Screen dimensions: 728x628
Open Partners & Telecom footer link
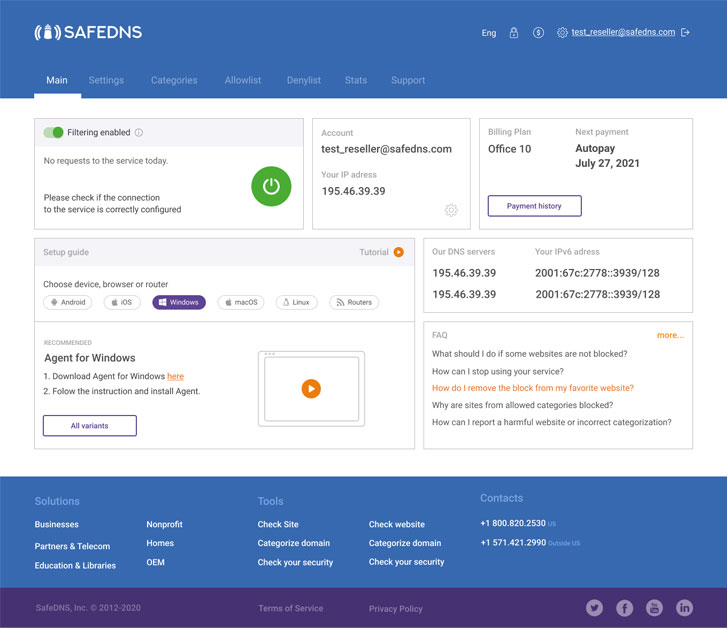pyautogui.click(x=72, y=546)
